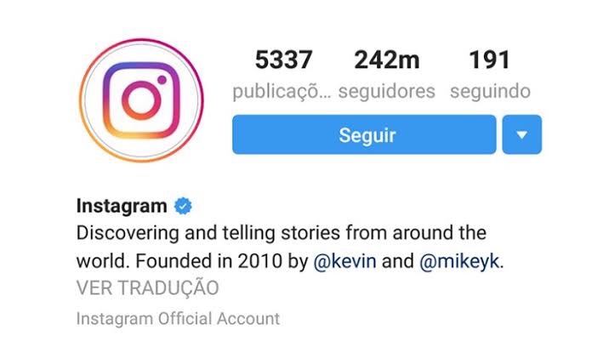Open the @kevin profile link

point(344,261)
